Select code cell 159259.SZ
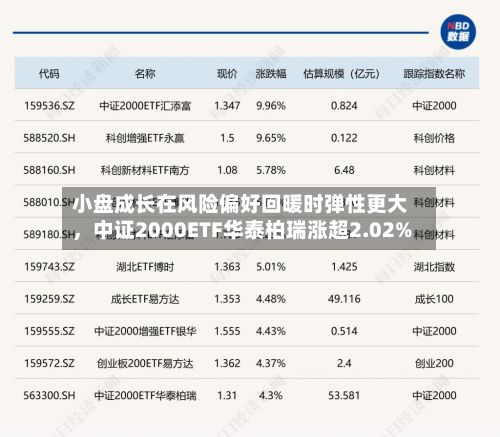Image resolution: width=500 pixels, height=437 pixels. [x=49, y=299]
